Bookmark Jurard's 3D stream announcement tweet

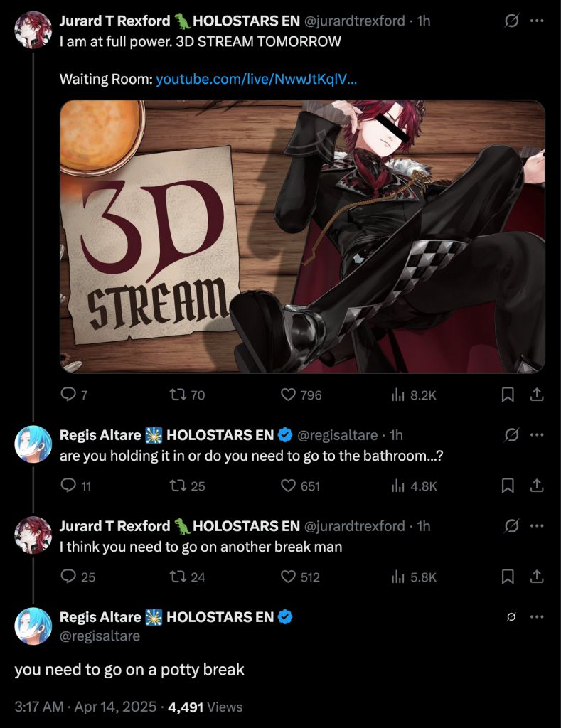coord(508,395)
